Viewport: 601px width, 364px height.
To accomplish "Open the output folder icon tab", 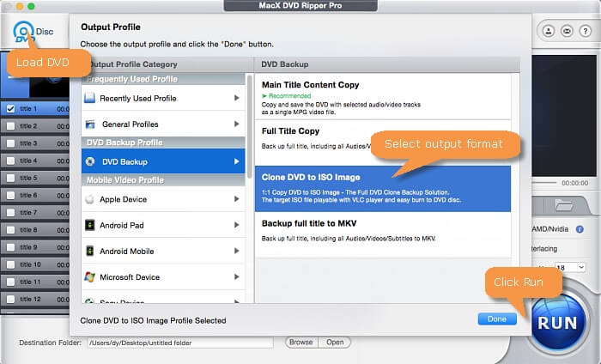I will click(x=564, y=206).
